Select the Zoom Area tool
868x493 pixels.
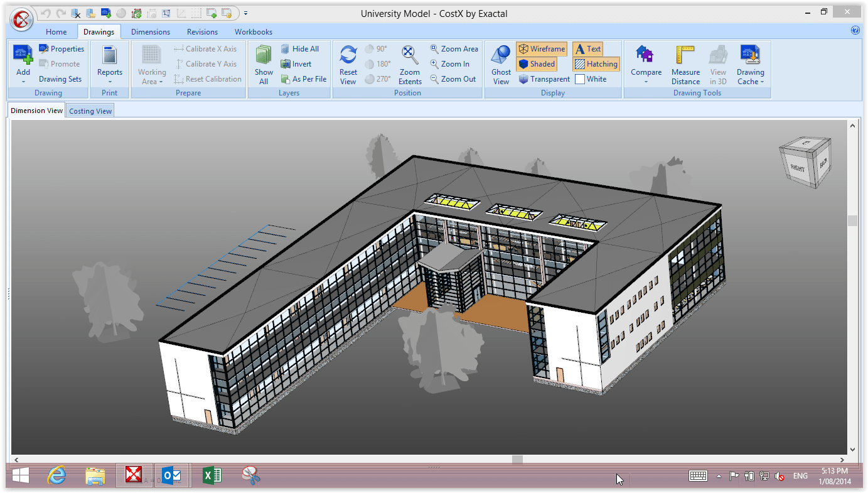pos(454,49)
